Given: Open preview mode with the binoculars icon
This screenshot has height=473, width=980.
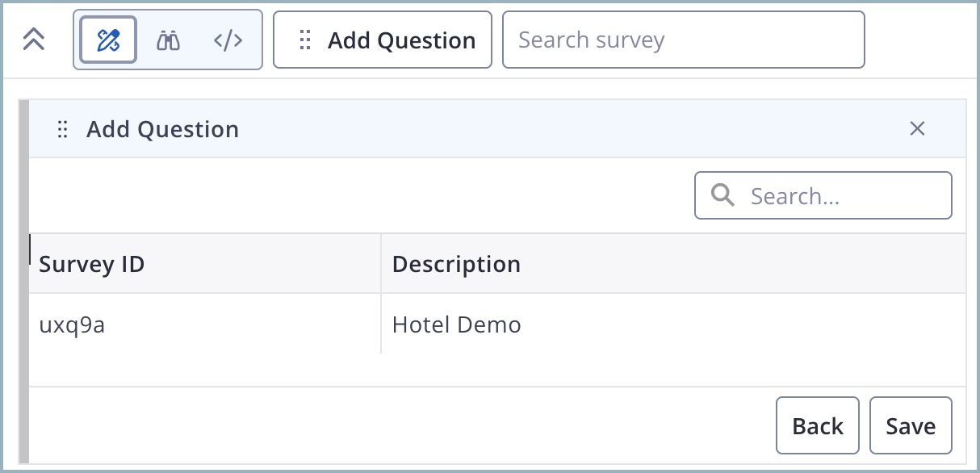Looking at the screenshot, I should (x=168, y=39).
